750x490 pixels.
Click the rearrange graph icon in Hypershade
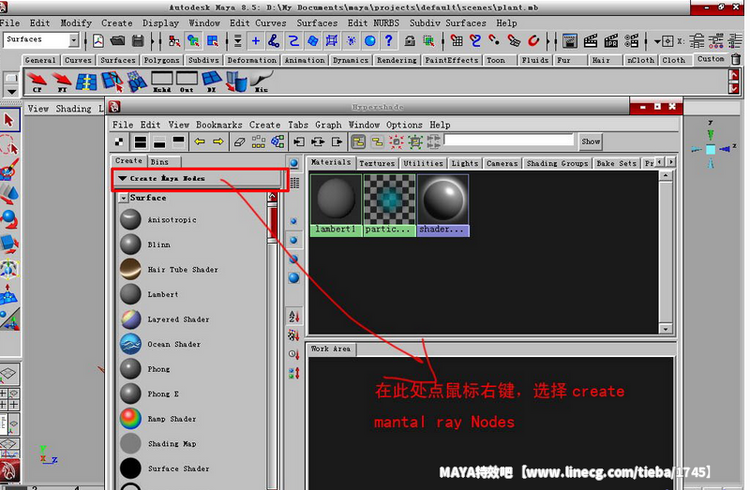(x=258, y=142)
